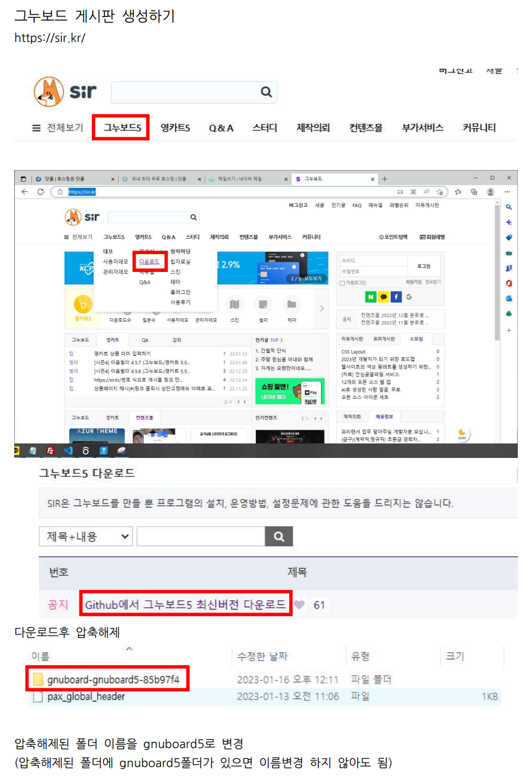Click the Edge sidebar search magnifier icon
The image size is (532, 782).
tap(509, 207)
